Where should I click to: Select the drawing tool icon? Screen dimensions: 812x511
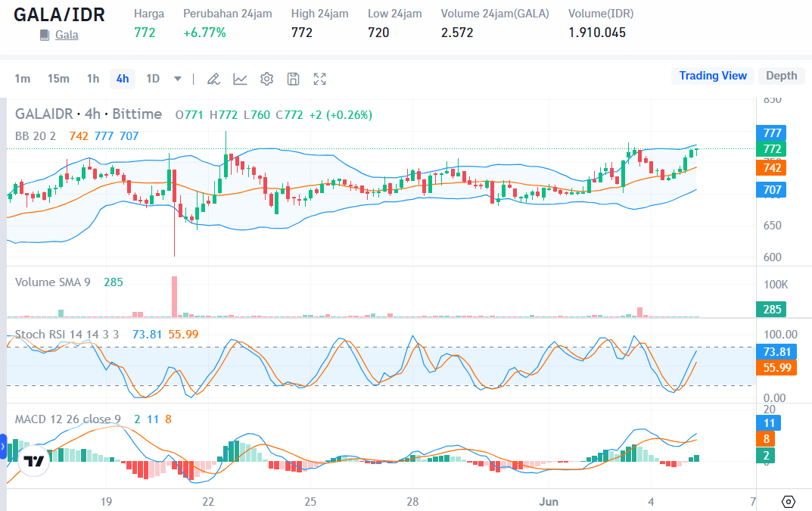213,78
